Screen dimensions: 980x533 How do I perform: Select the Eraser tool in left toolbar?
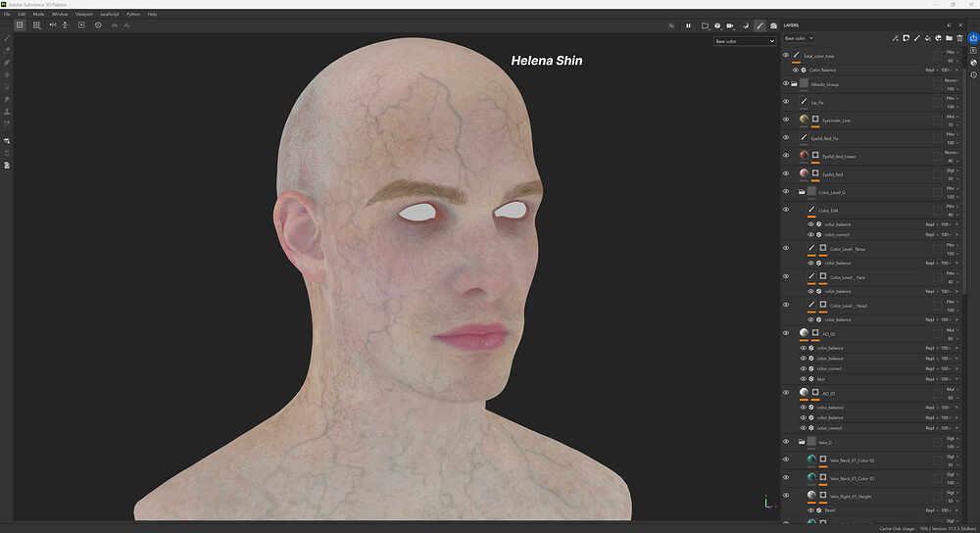pos(7,50)
